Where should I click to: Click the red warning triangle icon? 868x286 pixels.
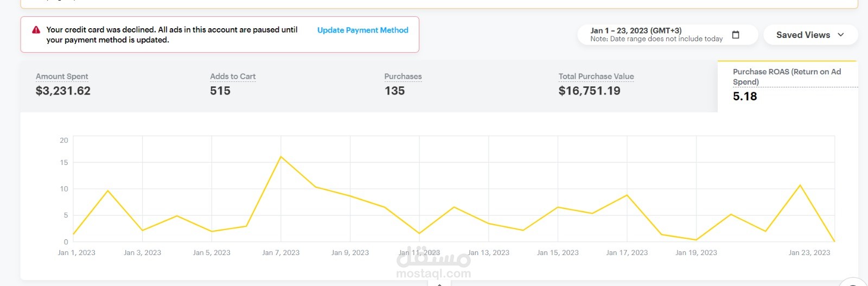[x=36, y=30]
